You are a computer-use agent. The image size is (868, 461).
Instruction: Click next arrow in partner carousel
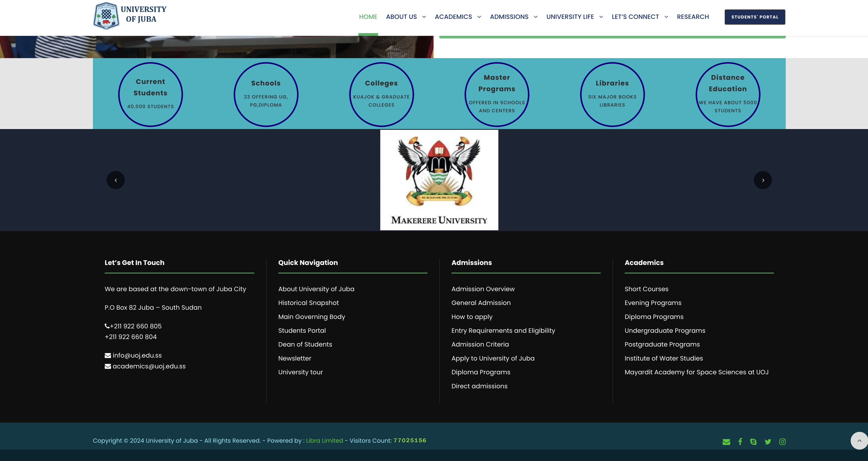(763, 180)
